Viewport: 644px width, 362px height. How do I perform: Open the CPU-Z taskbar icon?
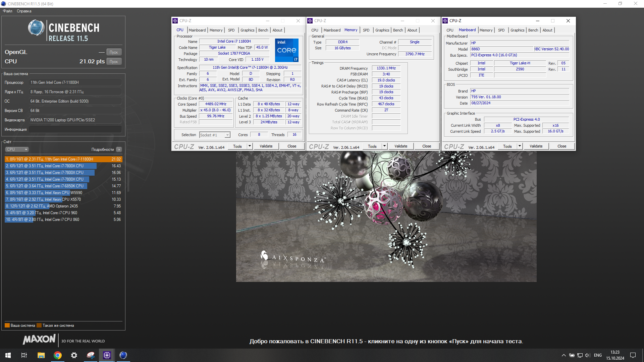coord(107,355)
